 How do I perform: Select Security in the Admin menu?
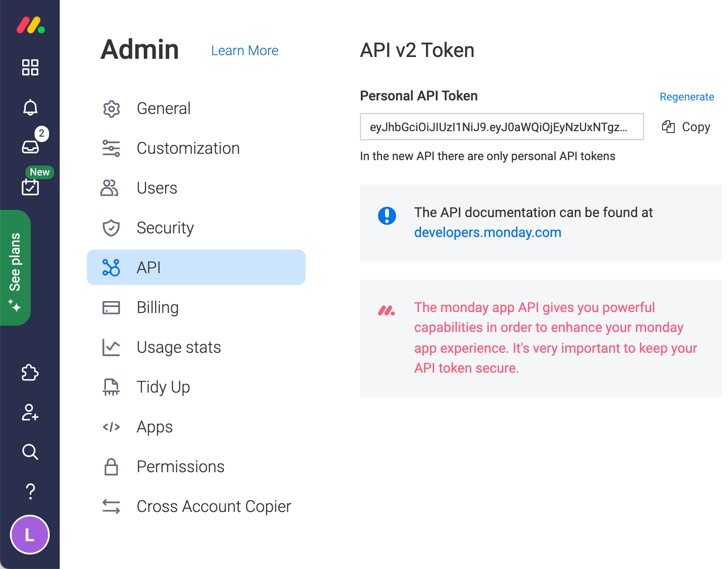click(x=165, y=228)
